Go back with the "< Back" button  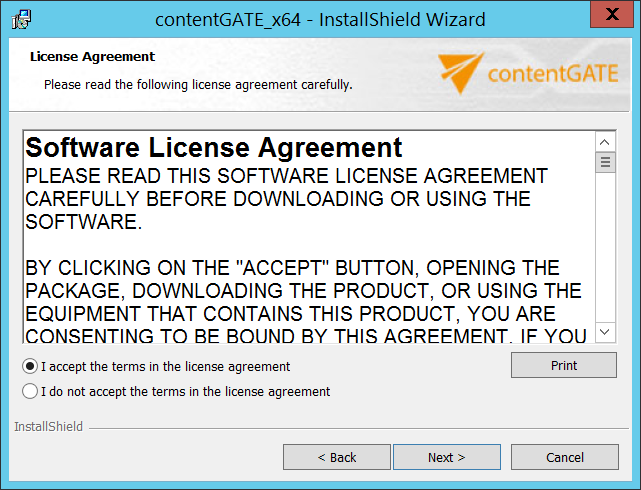pos(336,457)
